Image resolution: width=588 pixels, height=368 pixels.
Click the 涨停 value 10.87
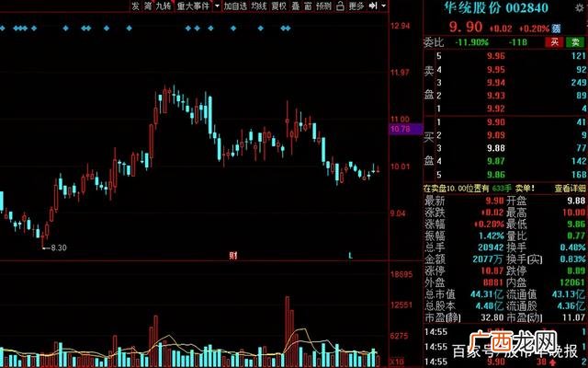tap(492, 270)
